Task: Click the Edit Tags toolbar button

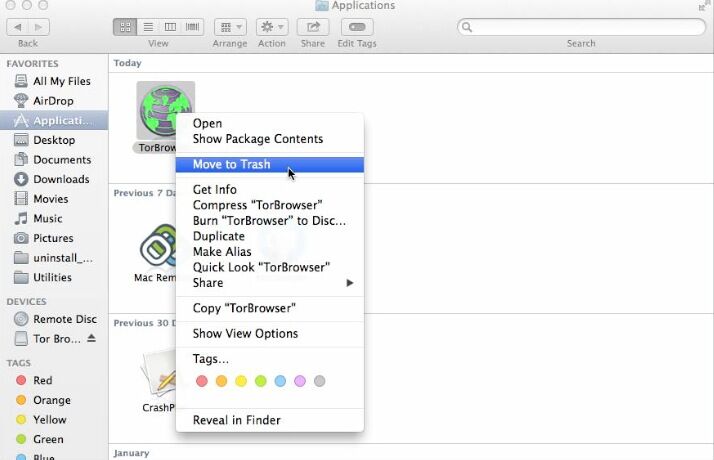Action: click(x=357, y=27)
